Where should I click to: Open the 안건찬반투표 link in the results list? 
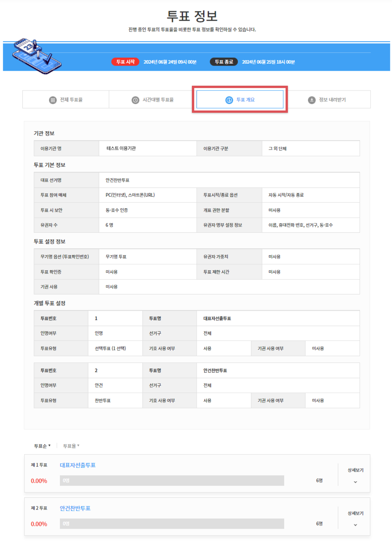pyautogui.click(x=75, y=508)
